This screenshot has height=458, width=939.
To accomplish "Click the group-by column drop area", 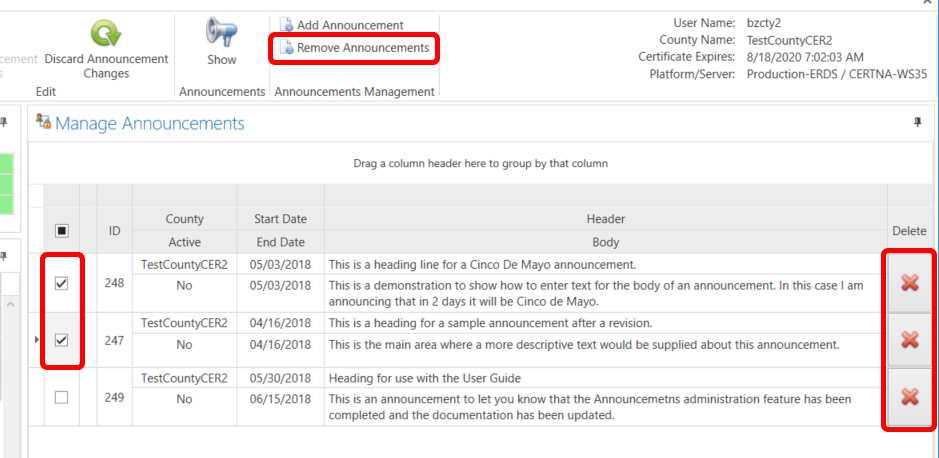I will [480, 163].
